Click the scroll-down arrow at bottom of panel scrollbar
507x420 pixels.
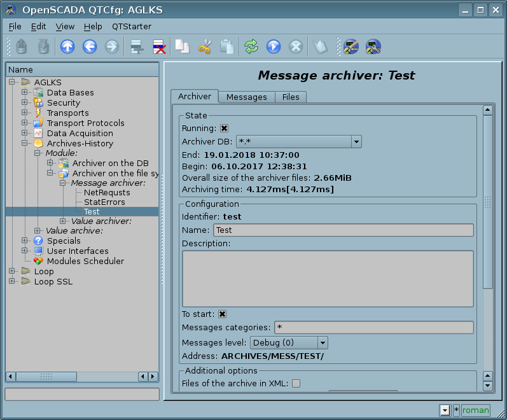(488, 386)
